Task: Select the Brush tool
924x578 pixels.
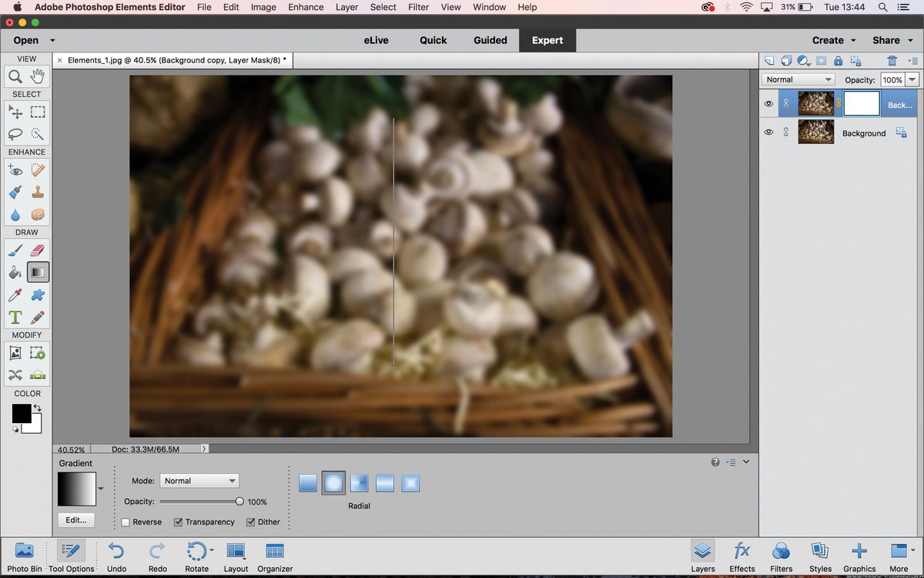Action: (15, 250)
